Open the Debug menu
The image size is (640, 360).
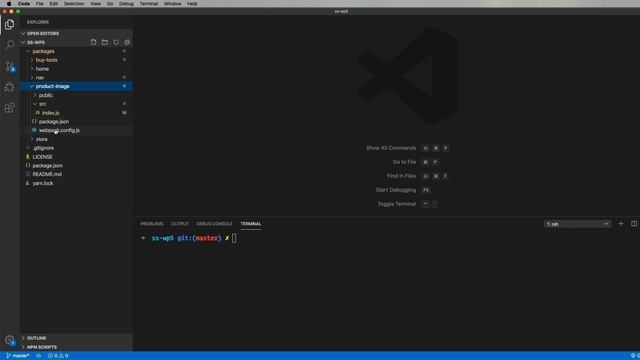pos(126,4)
